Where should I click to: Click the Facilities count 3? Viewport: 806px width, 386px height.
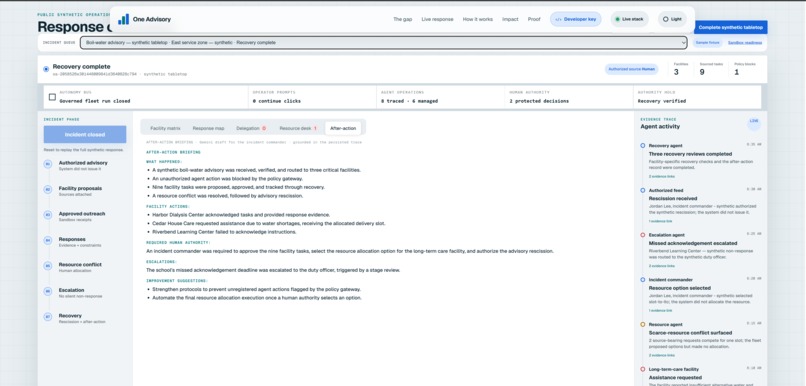(676, 72)
